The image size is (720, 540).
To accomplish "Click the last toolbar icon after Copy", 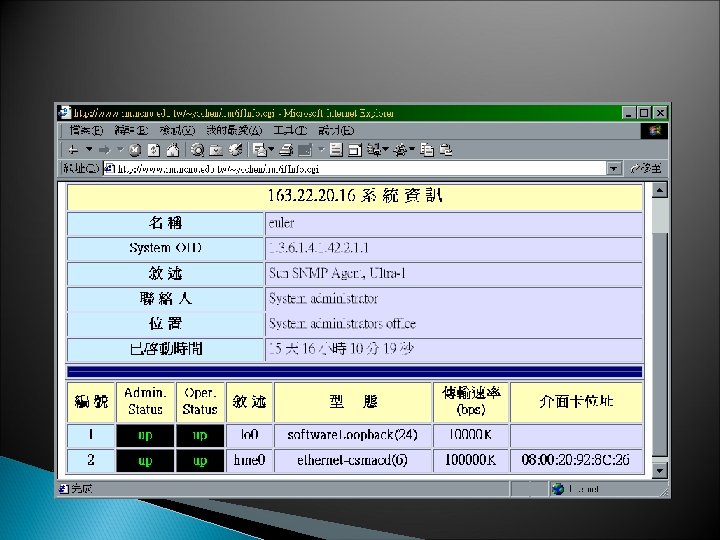I will tap(445, 150).
